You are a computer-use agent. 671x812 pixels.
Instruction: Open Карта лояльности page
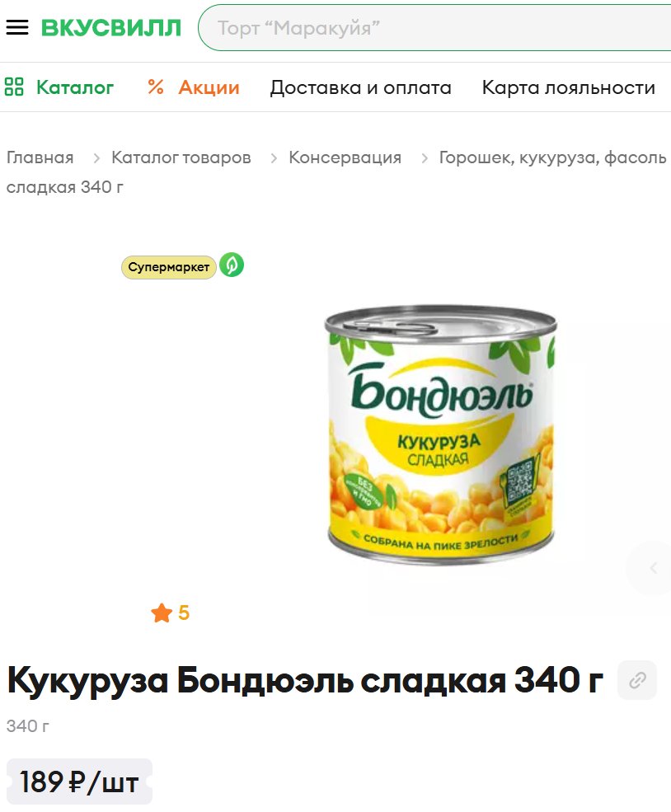(569, 87)
